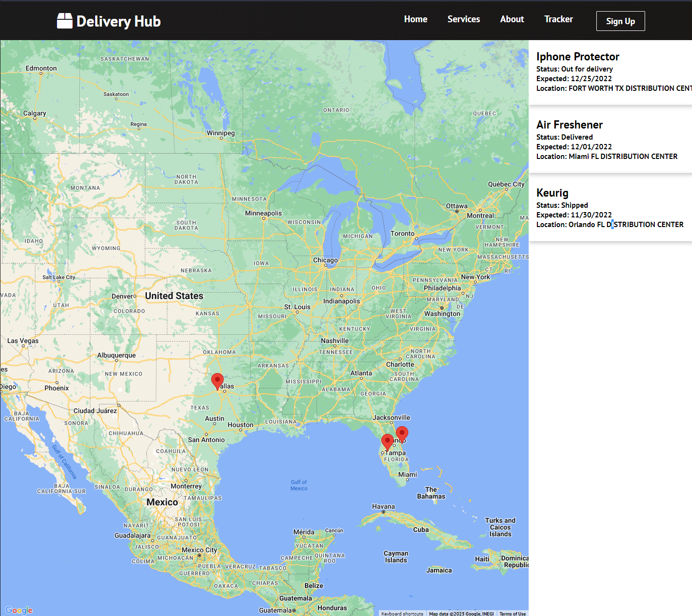Select the map pin near Dallas
The image size is (692, 616).
coord(217,381)
